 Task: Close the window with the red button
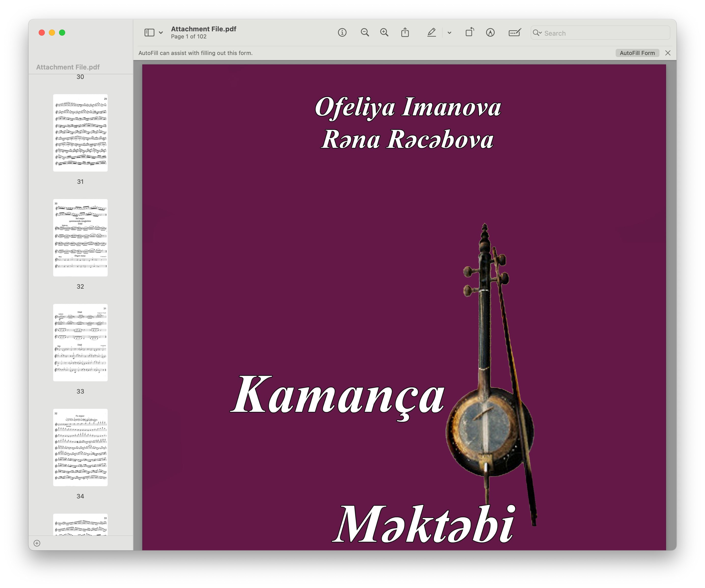[x=42, y=33]
